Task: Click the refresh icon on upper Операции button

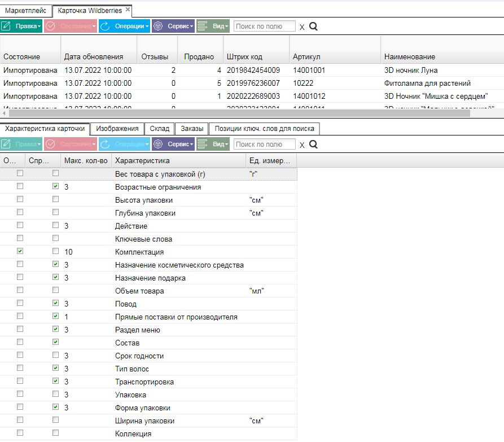Action: 105,26
